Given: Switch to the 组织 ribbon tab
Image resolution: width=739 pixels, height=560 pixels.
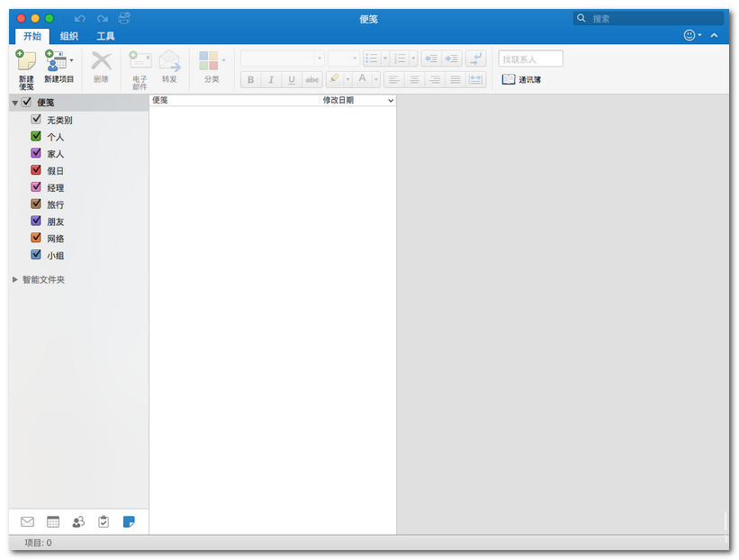Looking at the screenshot, I should (x=68, y=36).
